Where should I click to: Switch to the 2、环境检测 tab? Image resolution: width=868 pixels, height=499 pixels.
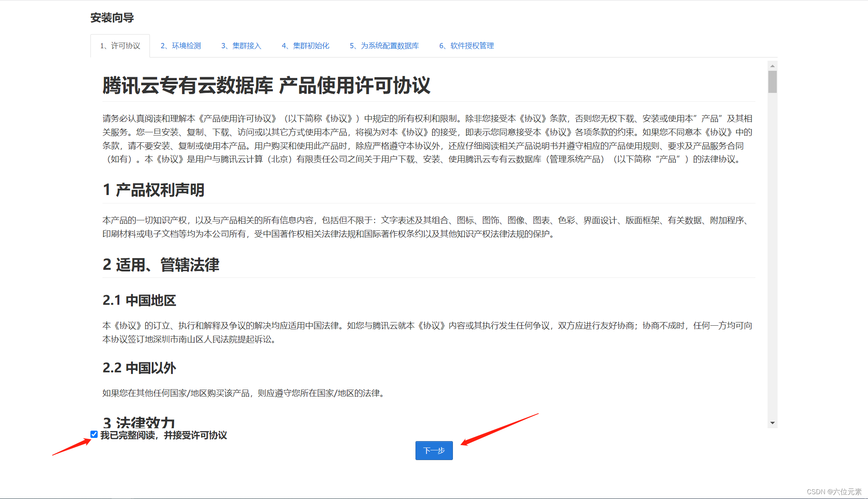click(181, 46)
